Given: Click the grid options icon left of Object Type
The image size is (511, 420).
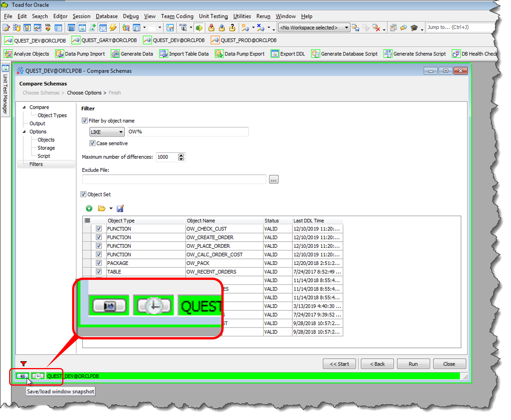Looking at the screenshot, I should 87,220.
